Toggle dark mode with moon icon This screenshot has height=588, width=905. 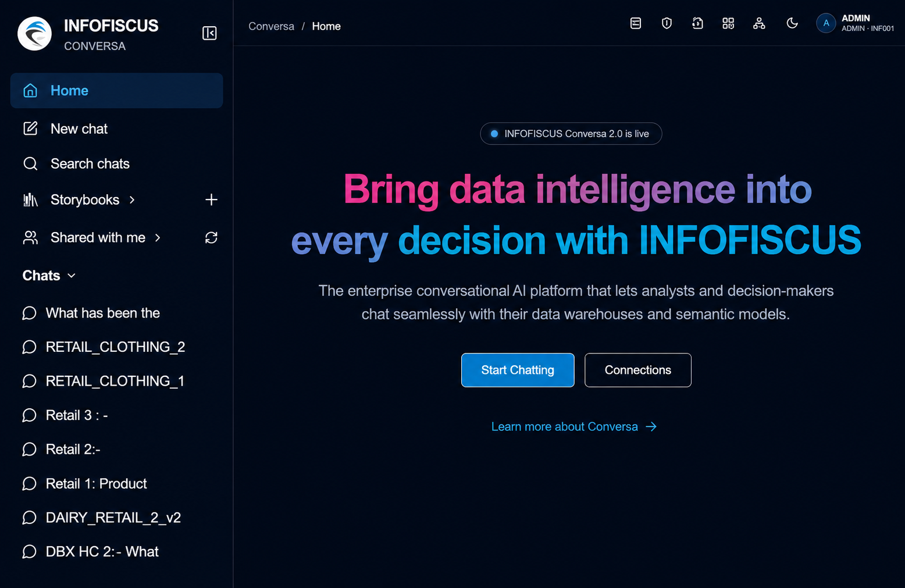coord(792,23)
